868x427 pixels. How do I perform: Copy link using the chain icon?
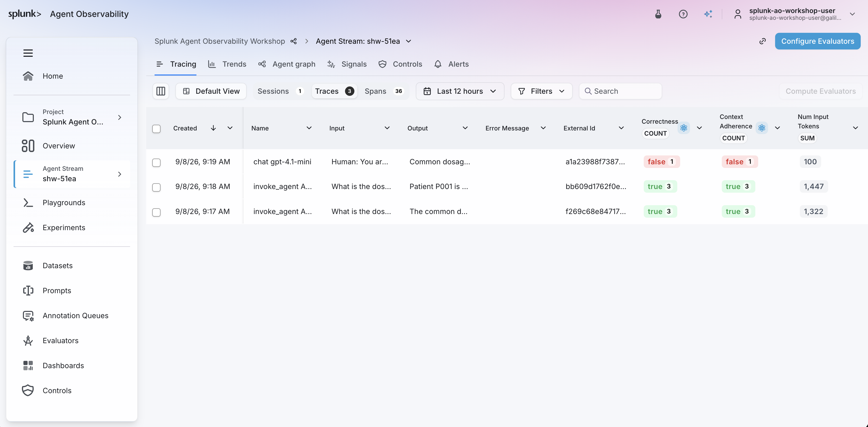click(763, 41)
